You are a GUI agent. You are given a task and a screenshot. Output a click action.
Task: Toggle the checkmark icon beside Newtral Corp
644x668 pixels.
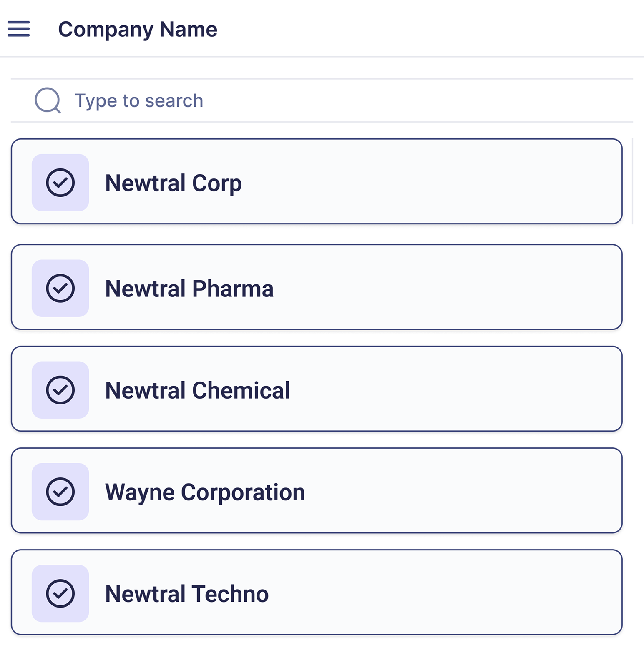(x=60, y=183)
